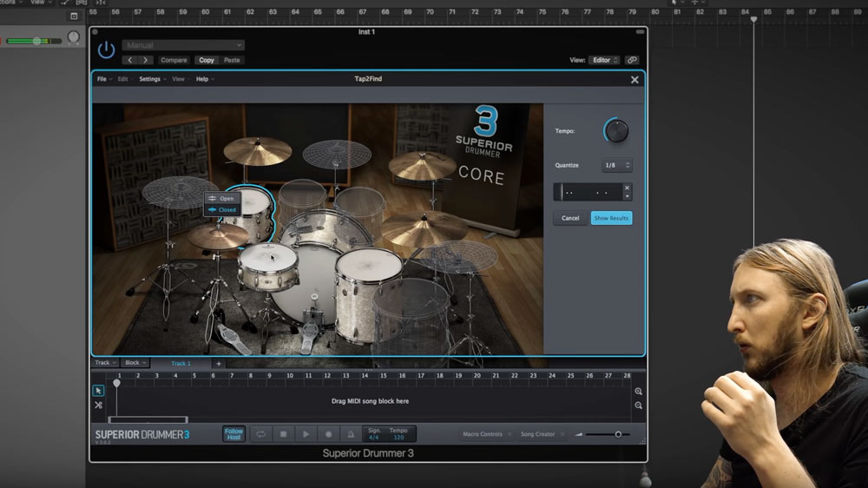Image resolution: width=868 pixels, height=488 pixels.
Task: Click the Compare button
Action: 174,60
